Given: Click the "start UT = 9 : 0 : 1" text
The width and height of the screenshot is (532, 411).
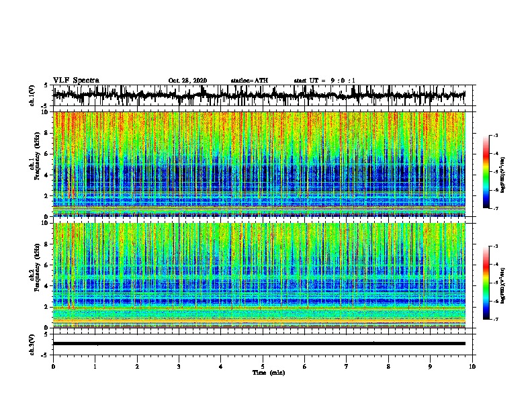Looking at the screenshot, I should (x=324, y=81).
